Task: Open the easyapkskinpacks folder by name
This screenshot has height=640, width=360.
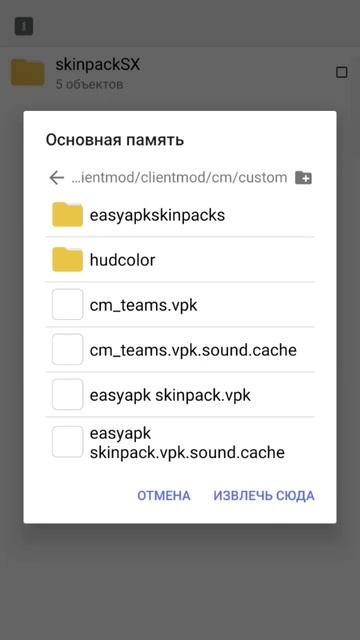Action: [157, 215]
